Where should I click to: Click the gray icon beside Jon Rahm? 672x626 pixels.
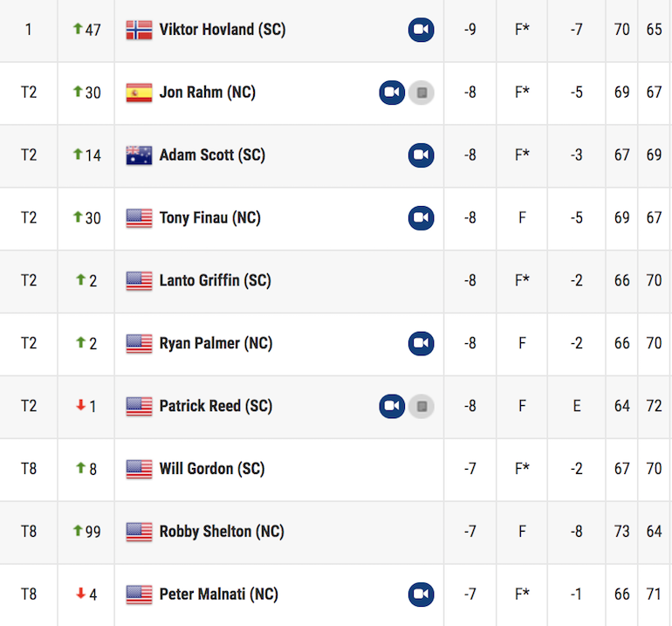[421, 93]
